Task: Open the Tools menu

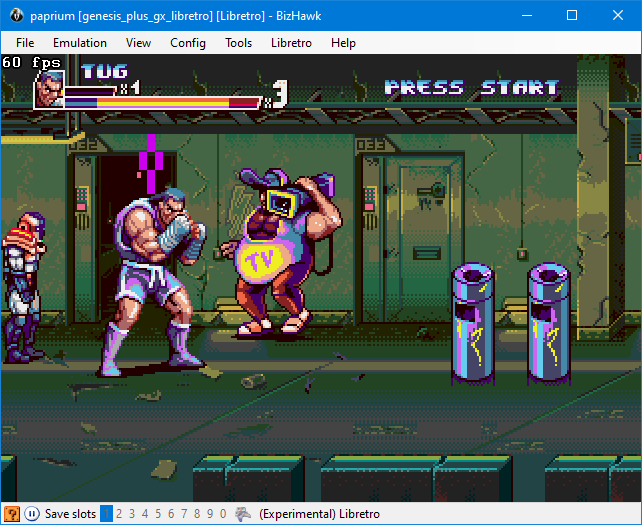Action: coord(238,43)
